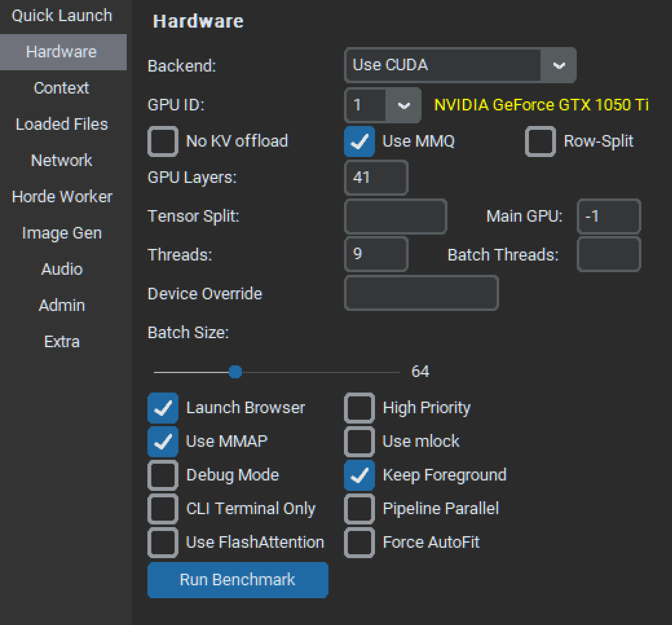This screenshot has height=625, width=672.
Task: Disable the Launch Browser option
Action: pyautogui.click(x=163, y=408)
